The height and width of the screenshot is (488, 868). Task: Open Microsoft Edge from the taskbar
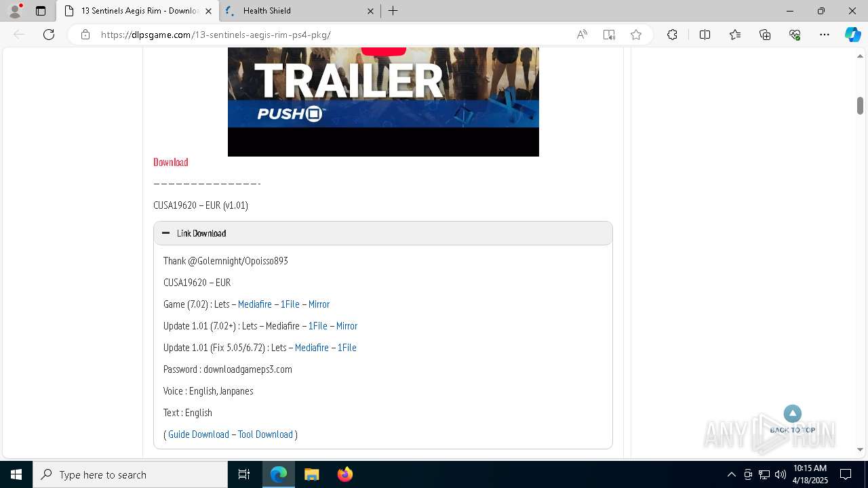[279, 474]
